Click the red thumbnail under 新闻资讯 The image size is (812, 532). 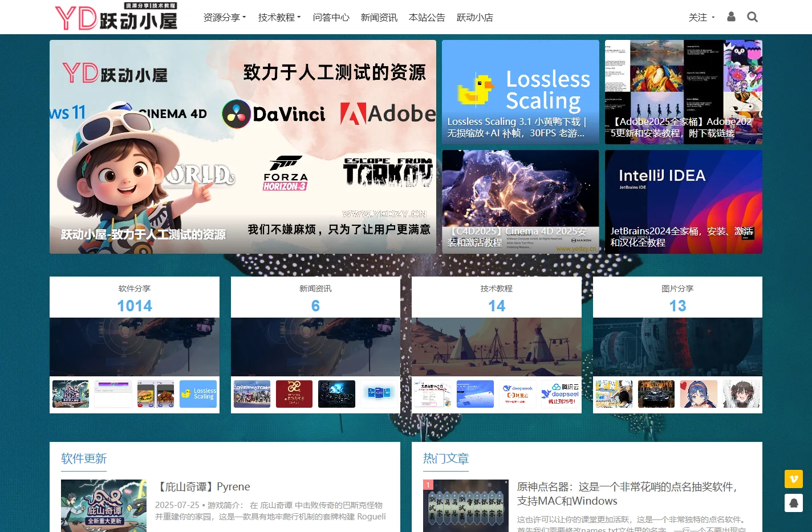pyautogui.click(x=294, y=394)
